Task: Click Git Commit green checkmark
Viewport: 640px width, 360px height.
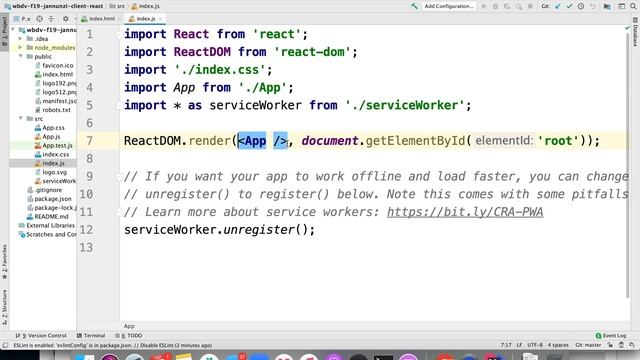Action: coord(569,6)
